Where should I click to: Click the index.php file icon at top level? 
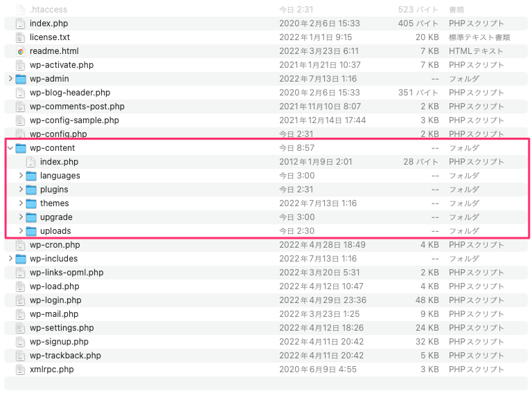click(x=21, y=24)
